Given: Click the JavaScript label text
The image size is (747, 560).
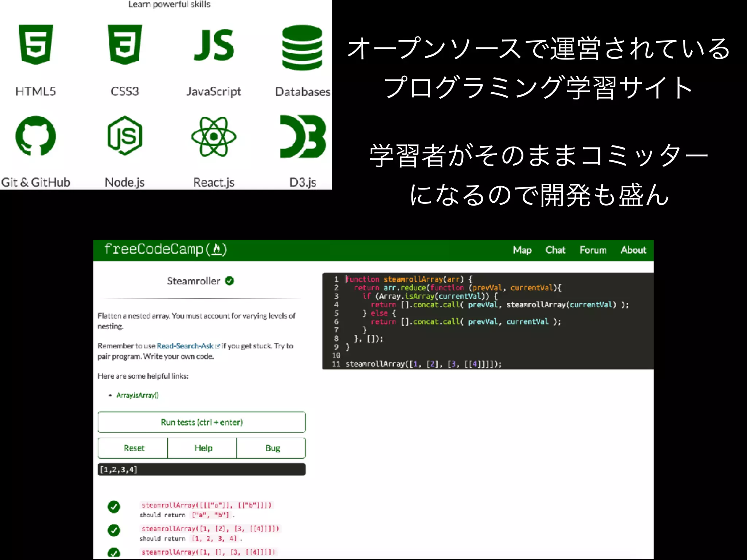Looking at the screenshot, I should tap(214, 92).
